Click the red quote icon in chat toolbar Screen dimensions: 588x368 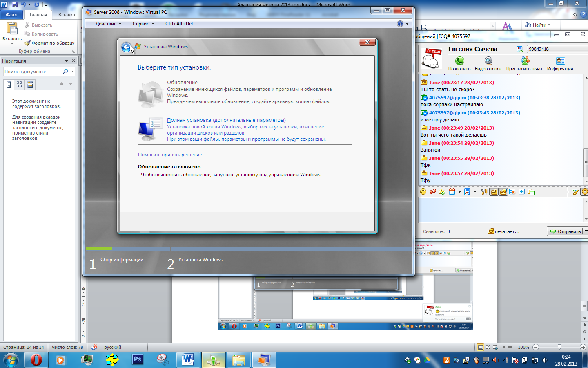[x=432, y=192]
